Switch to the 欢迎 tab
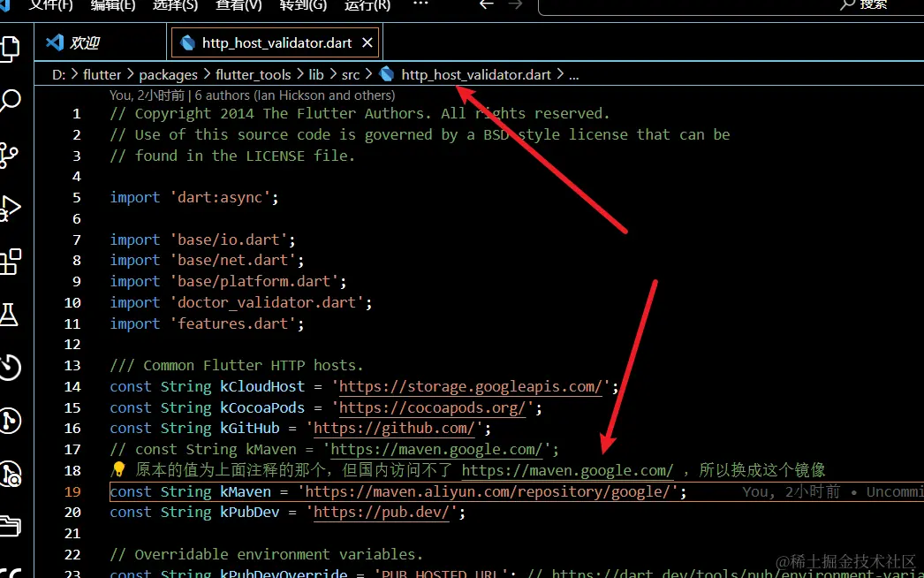924x578 pixels. [x=100, y=42]
